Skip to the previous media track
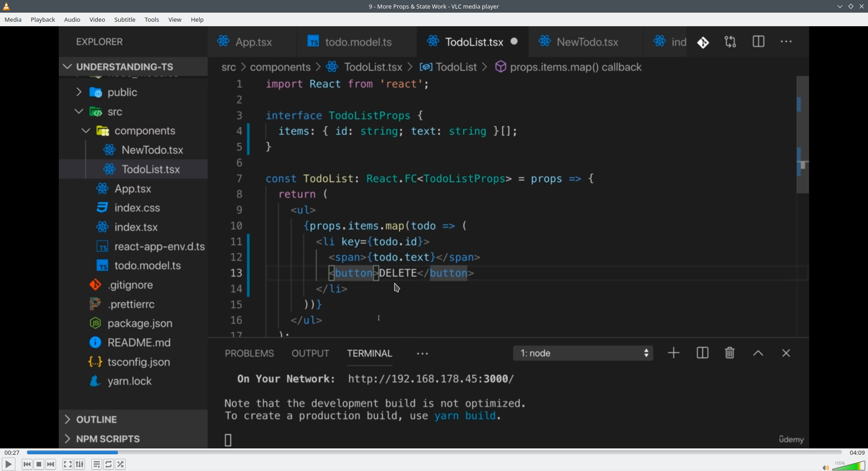The height and width of the screenshot is (471, 868). click(27, 464)
